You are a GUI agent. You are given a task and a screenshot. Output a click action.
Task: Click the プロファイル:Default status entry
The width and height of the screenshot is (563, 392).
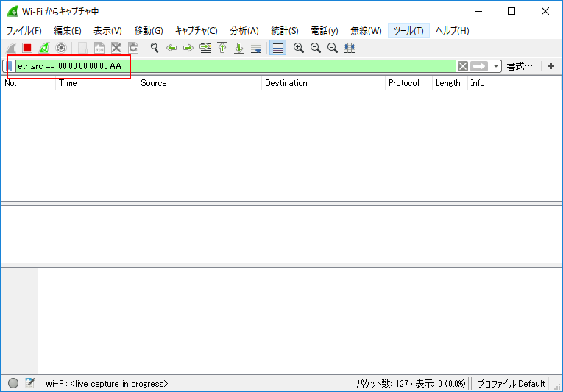511,384
